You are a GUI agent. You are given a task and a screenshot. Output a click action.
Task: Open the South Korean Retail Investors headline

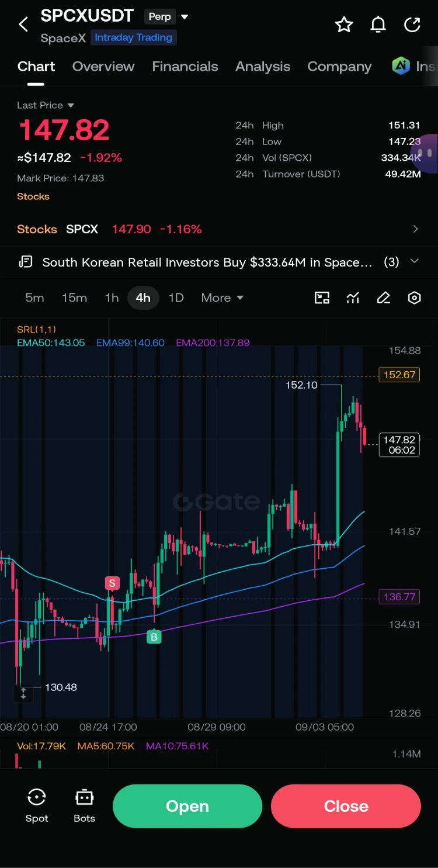pos(207,262)
